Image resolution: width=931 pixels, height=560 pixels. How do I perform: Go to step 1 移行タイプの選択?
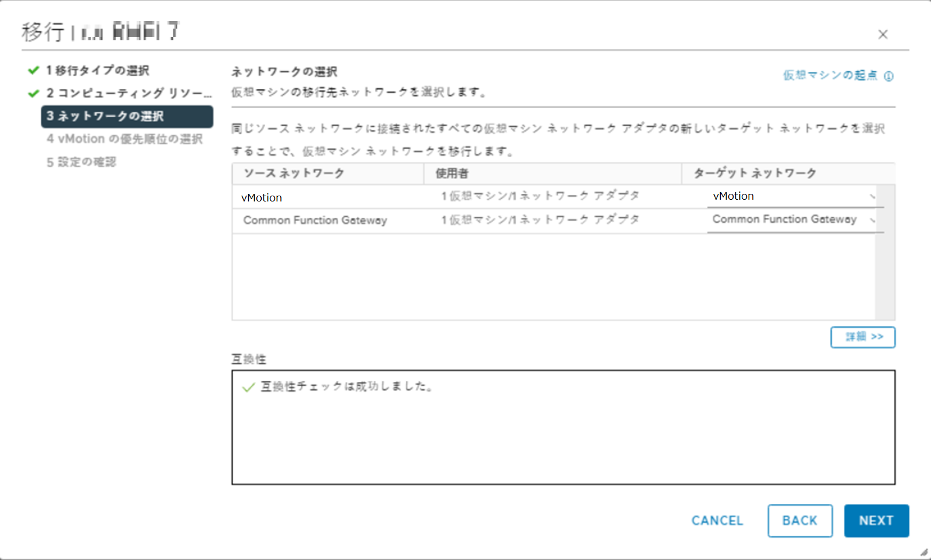[x=98, y=71]
